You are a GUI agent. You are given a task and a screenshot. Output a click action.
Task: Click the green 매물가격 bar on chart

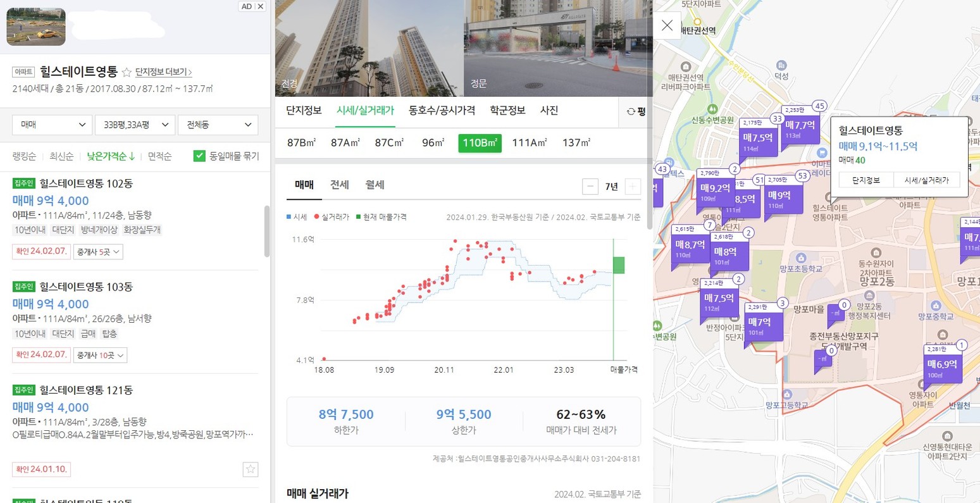click(619, 265)
